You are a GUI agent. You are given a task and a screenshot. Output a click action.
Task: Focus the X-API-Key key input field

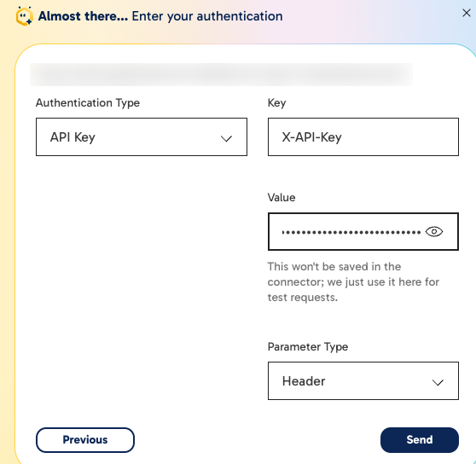click(363, 136)
